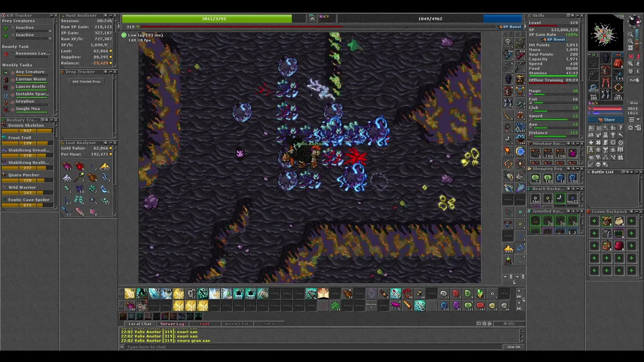This screenshot has height=362, width=644.
Task: Use the green potion with count 223
Action: (468, 306)
